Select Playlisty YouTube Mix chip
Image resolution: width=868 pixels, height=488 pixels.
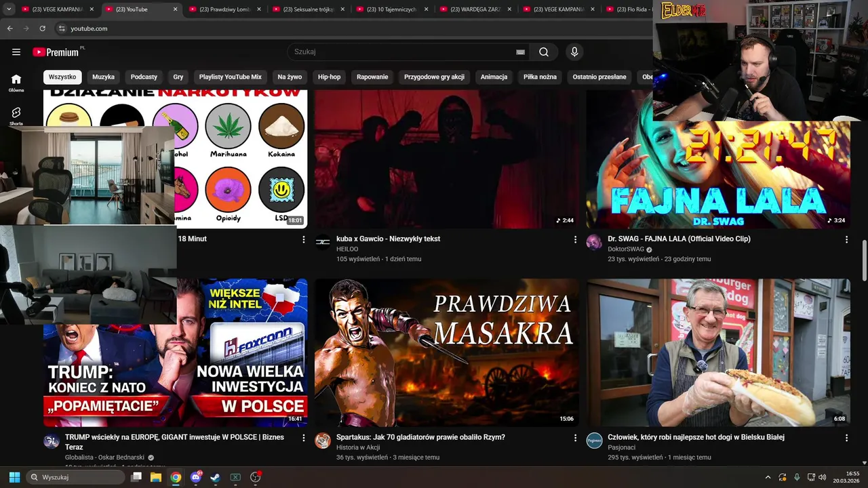pos(230,77)
